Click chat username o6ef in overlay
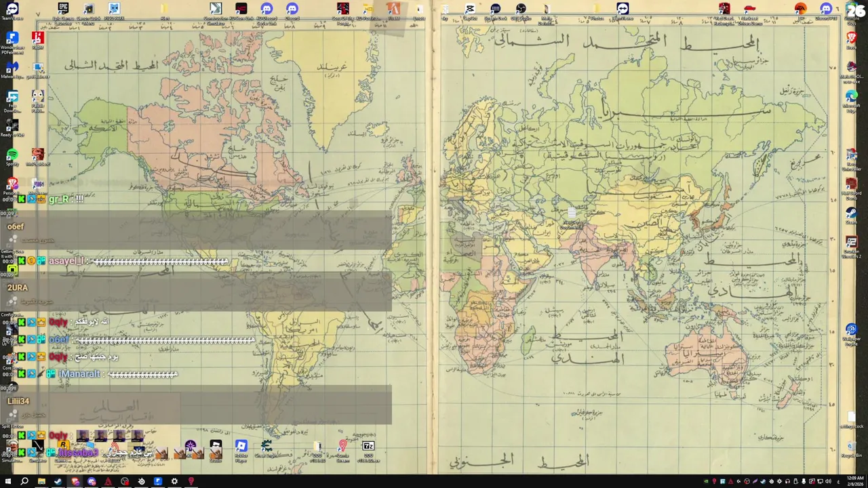 pyautogui.click(x=15, y=226)
